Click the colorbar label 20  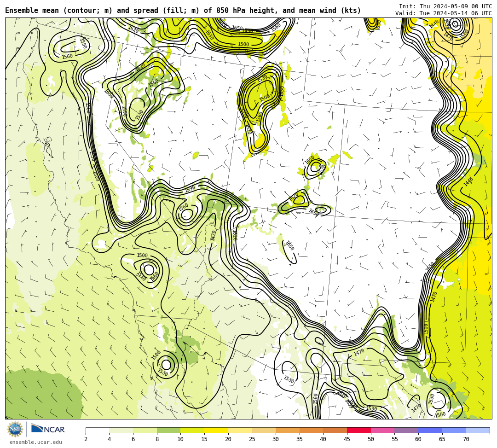(228, 439)
